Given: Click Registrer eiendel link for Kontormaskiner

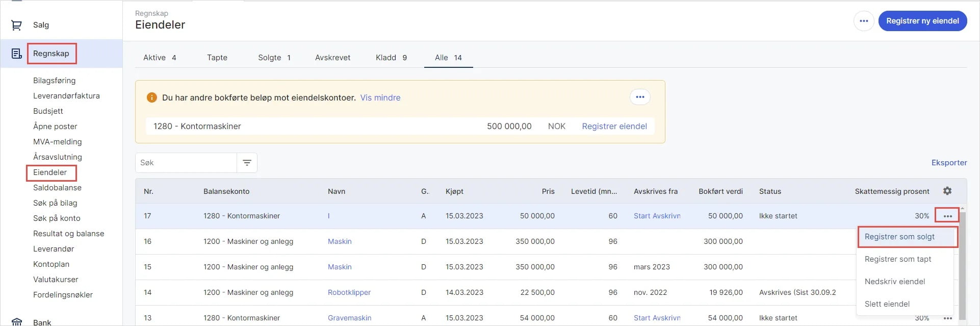Looking at the screenshot, I should click(x=614, y=126).
